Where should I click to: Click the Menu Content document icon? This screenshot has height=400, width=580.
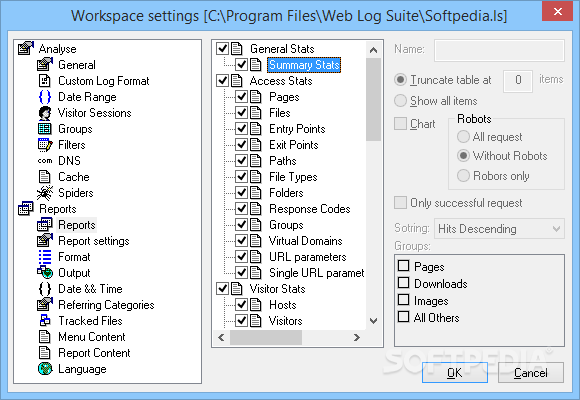tap(45, 337)
